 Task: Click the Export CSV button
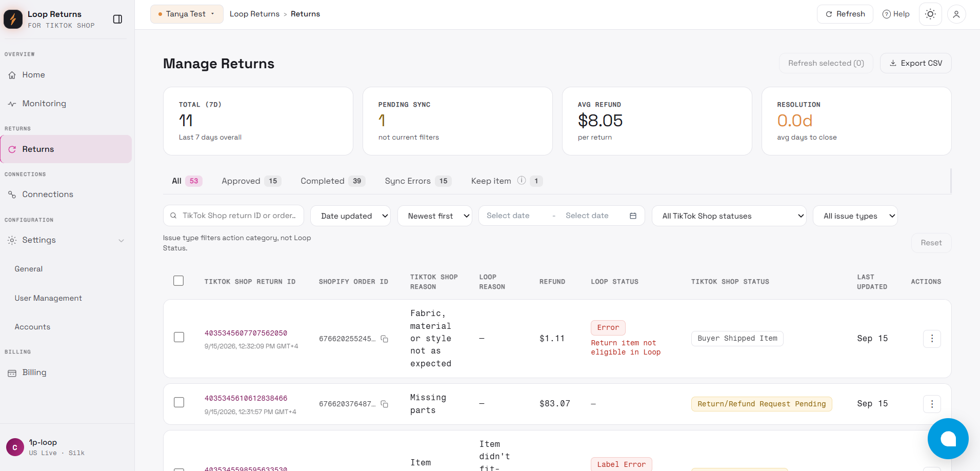(916, 63)
